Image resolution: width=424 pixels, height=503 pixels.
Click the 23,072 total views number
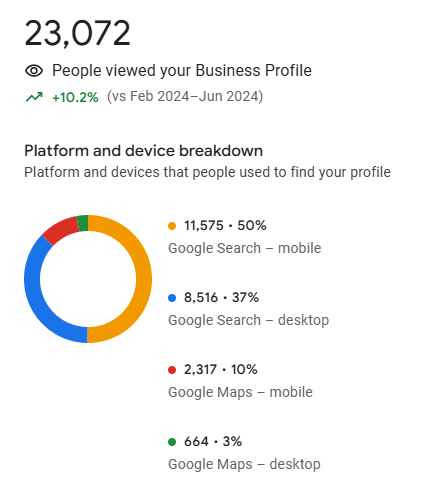[x=77, y=33]
